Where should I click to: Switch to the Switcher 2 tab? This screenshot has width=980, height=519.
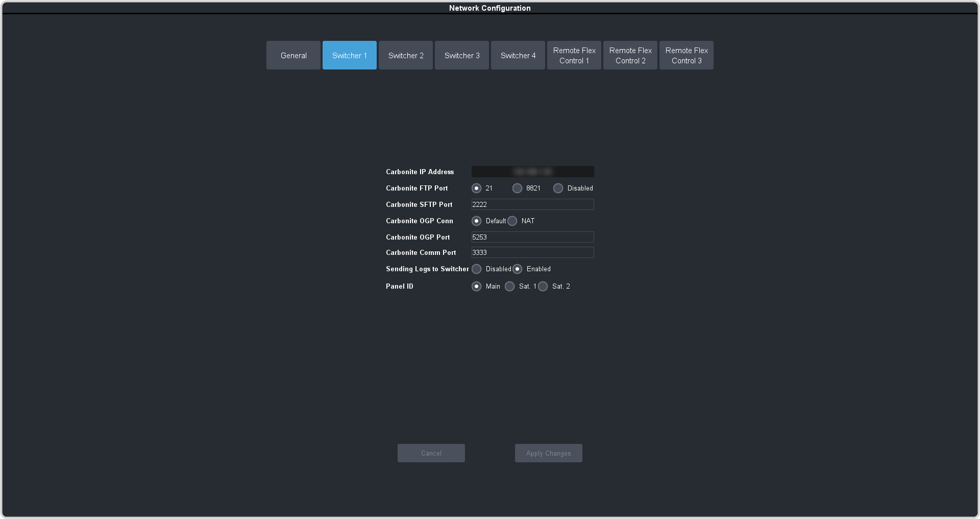click(x=406, y=55)
